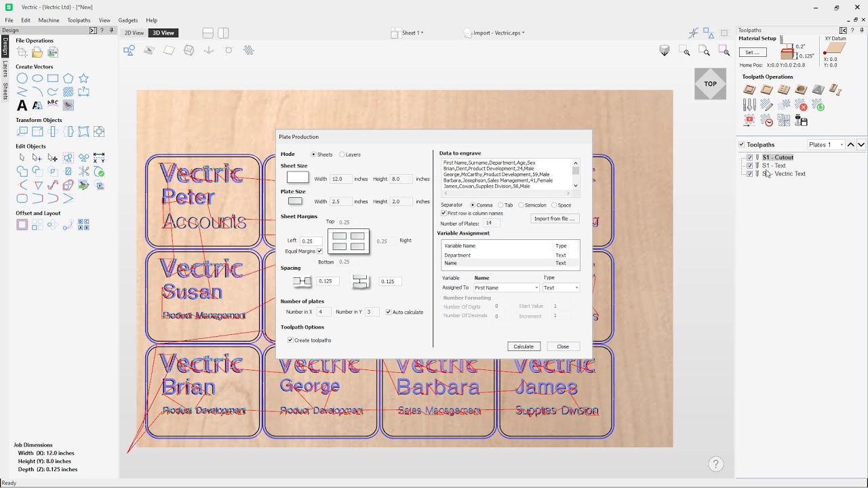The width and height of the screenshot is (868, 488).
Task: Select the Sheets mode radio button
Action: [313, 155]
